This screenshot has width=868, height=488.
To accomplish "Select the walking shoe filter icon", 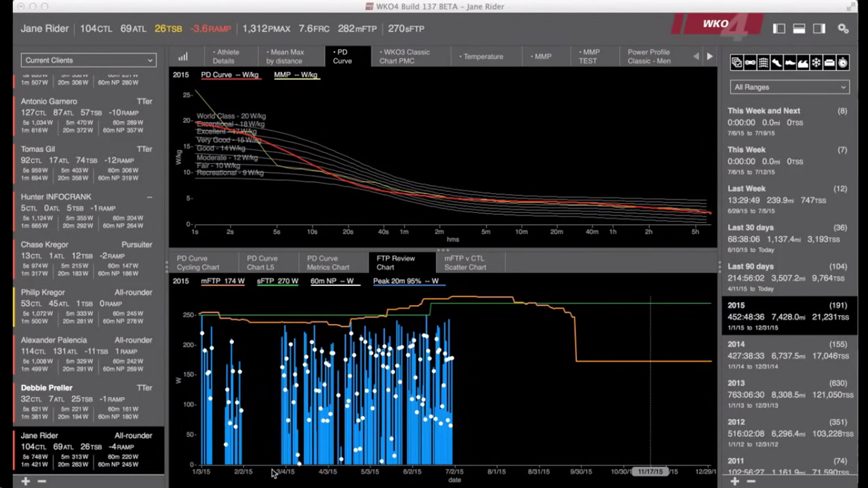I will pos(789,63).
